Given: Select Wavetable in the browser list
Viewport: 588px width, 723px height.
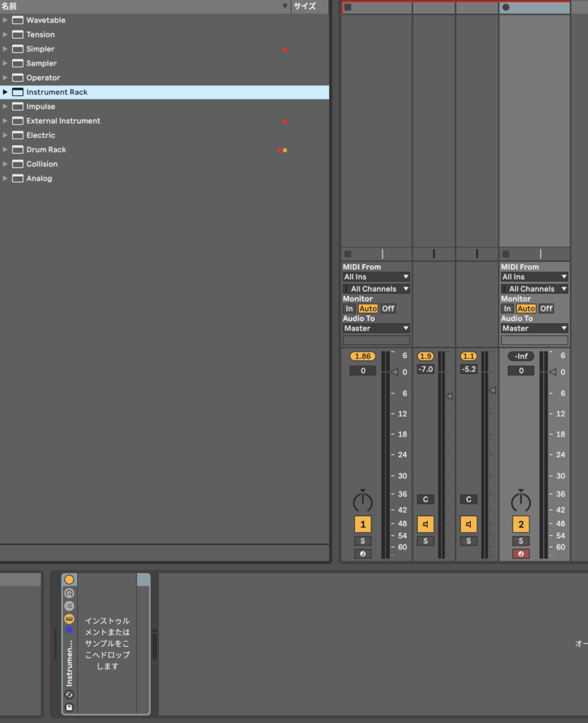Looking at the screenshot, I should (x=46, y=20).
